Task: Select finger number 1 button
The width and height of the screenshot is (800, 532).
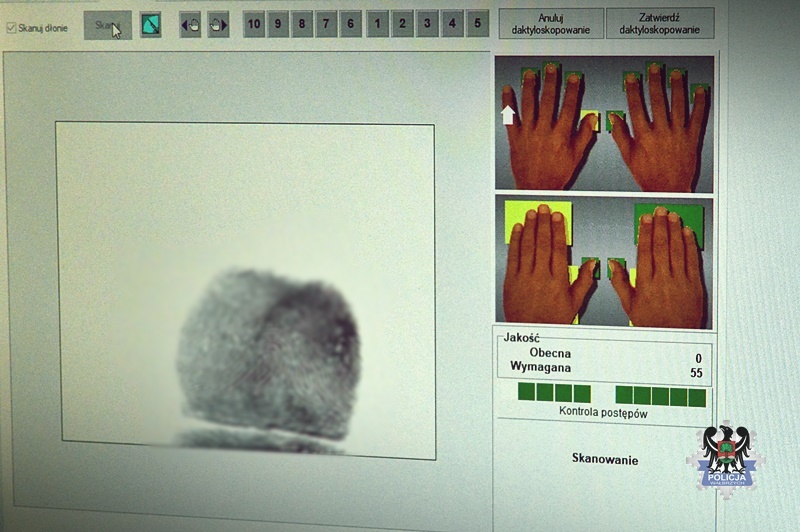Action: pos(377,23)
